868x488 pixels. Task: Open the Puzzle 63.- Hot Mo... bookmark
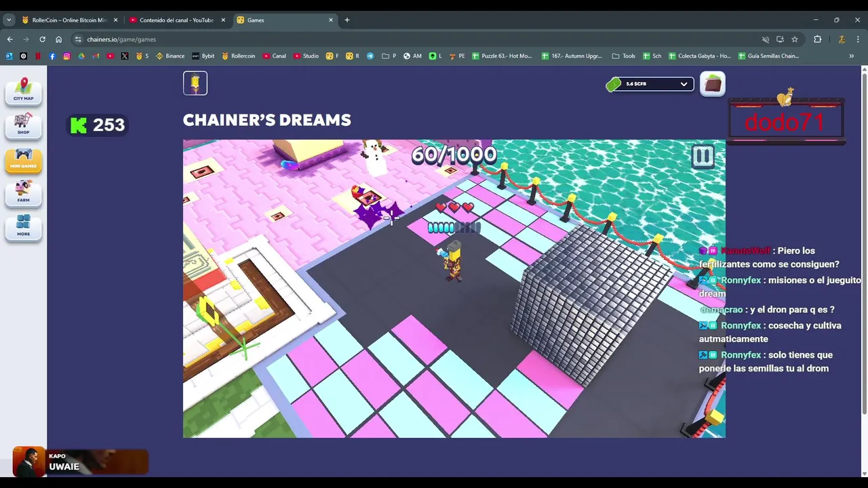(502, 56)
